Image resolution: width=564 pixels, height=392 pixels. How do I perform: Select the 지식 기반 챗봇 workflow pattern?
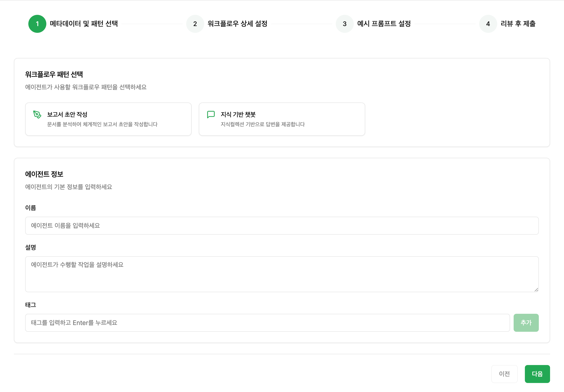(282, 119)
